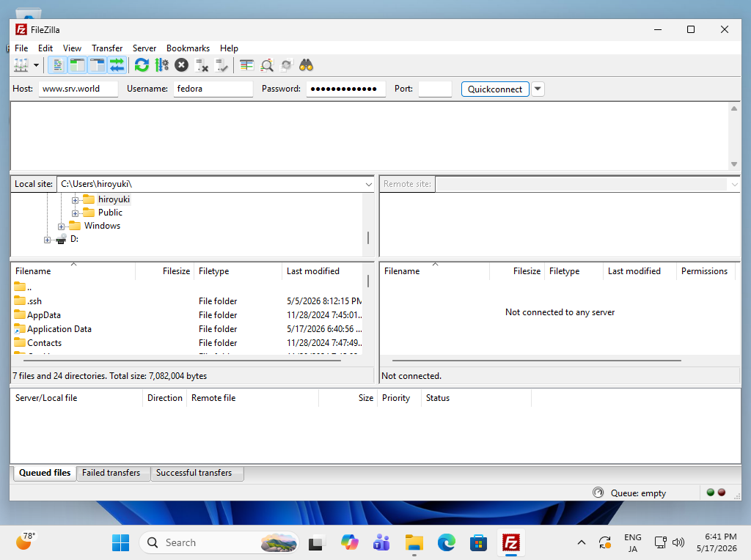Open the Server menu
Image resolution: width=751 pixels, height=560 pixels.
coord(144,48)
